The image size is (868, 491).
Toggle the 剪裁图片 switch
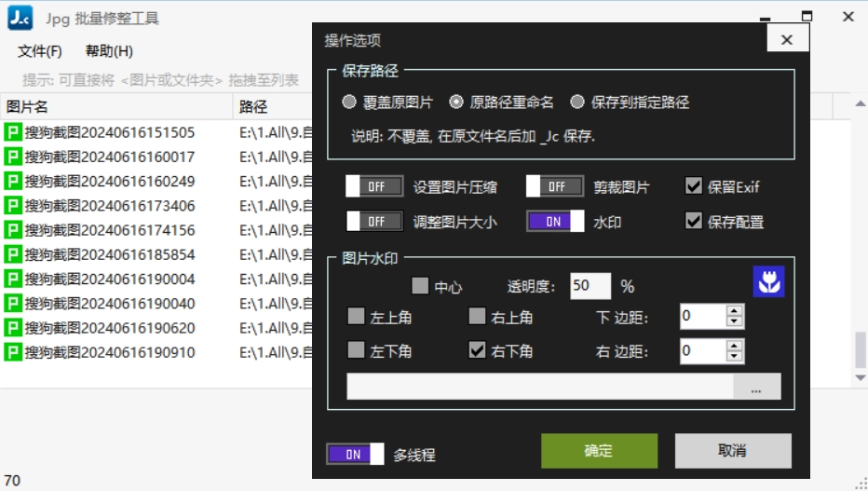(555, 186)
